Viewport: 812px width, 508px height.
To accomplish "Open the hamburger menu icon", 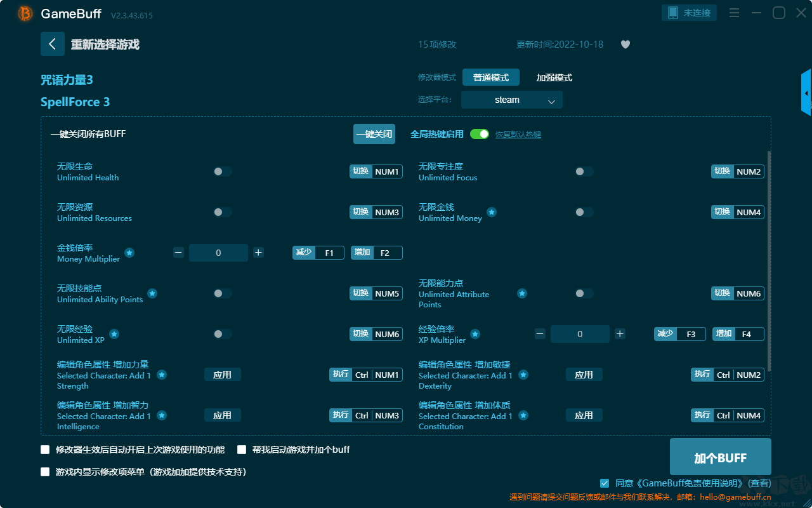I will tap(734, 13).
